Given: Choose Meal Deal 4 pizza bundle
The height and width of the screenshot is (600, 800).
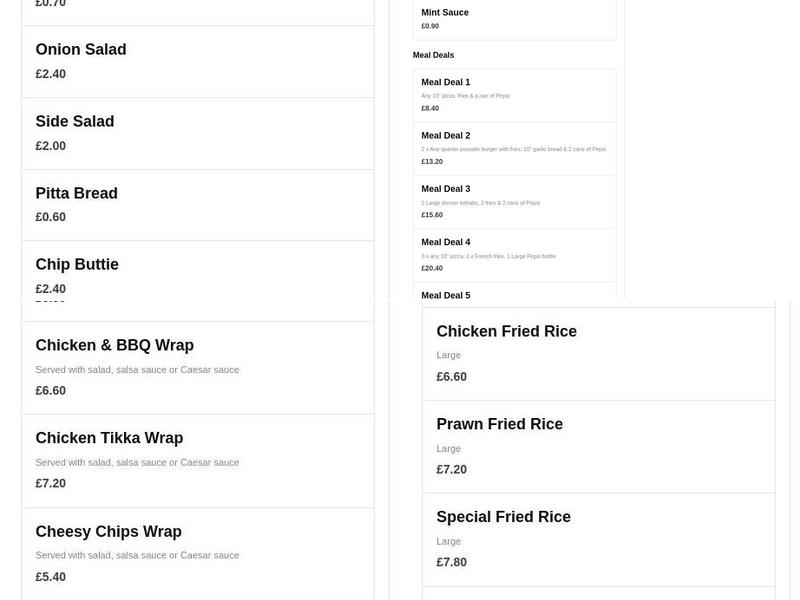Looking at the screenshot, I should coord(446,241).
